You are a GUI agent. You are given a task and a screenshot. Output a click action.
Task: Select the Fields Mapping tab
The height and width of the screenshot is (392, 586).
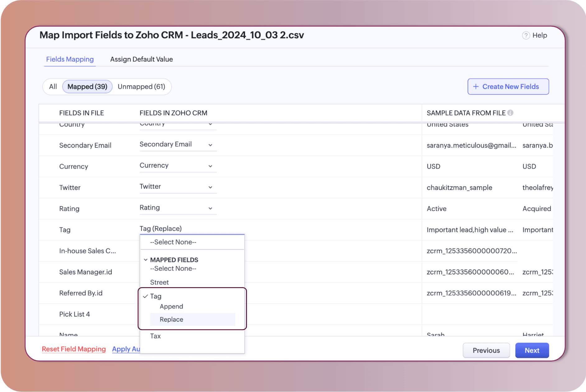click(70, 59)
